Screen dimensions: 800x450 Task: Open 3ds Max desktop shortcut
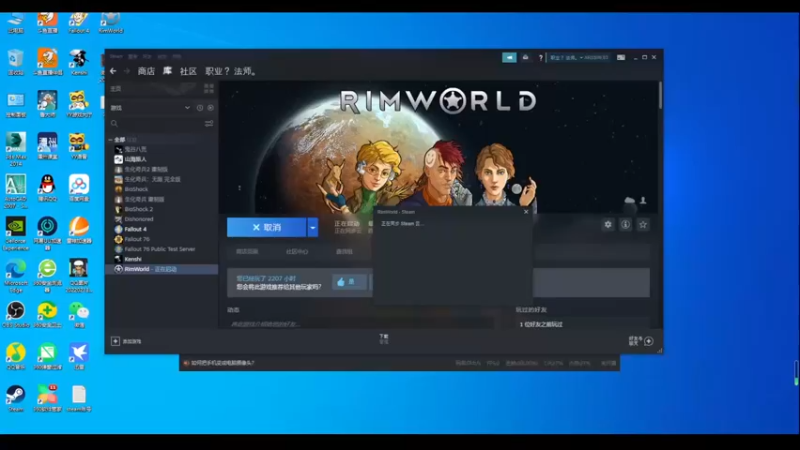(16, 149)
